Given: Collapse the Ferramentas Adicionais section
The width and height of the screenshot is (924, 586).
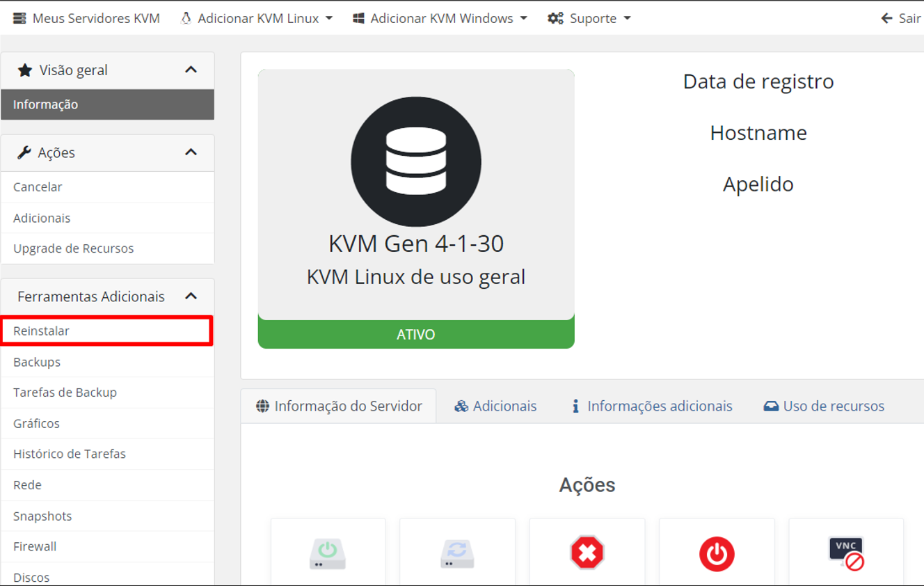Looking at the screenshot, I should coord(191,296).
